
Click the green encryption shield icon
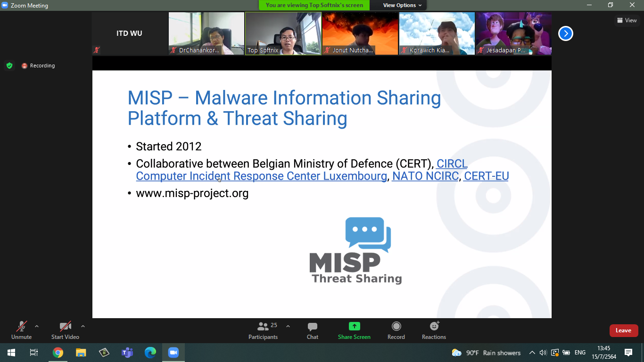click(9, 66)
